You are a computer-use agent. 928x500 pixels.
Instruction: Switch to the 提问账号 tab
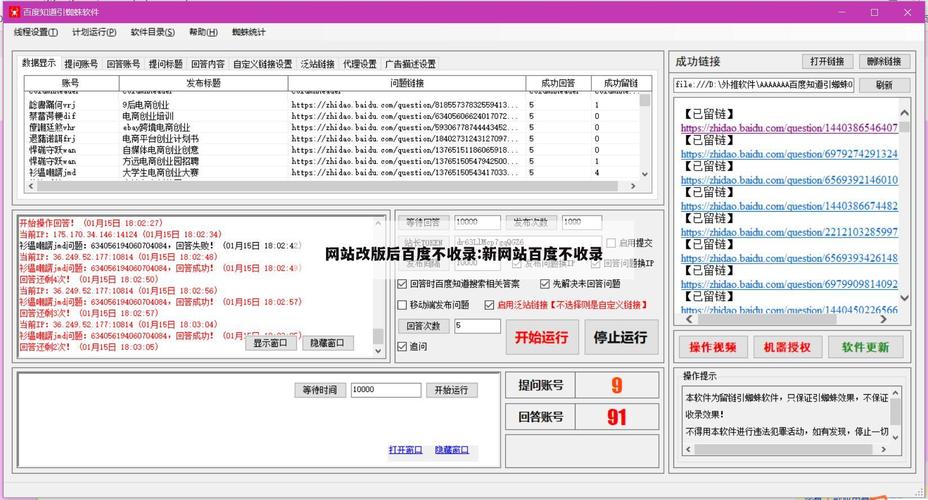[x=81, y=64]
